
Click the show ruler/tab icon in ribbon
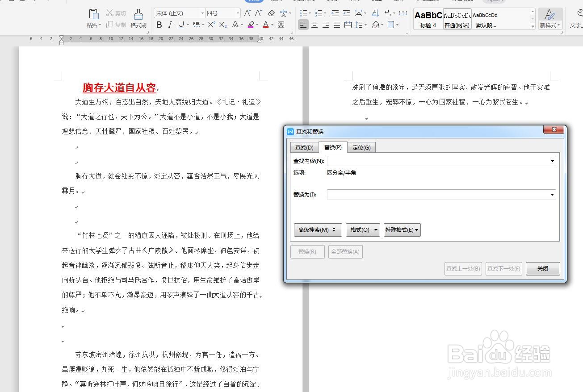click(x=403, y=13)
